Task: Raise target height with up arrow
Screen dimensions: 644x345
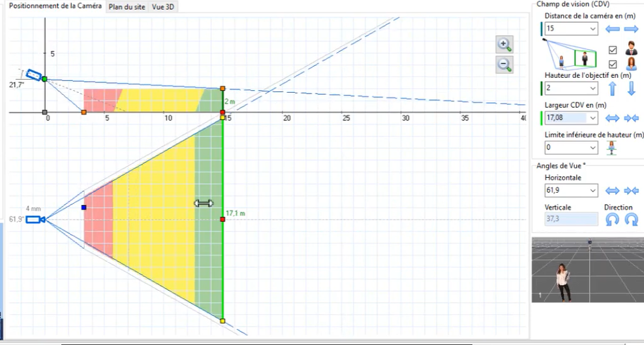Action: [x=612, y=88]
